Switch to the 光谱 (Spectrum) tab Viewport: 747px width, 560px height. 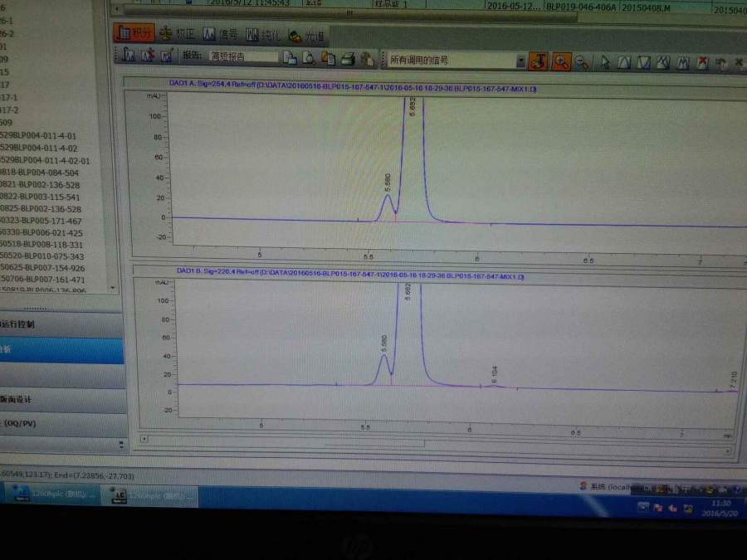(306, 35)
